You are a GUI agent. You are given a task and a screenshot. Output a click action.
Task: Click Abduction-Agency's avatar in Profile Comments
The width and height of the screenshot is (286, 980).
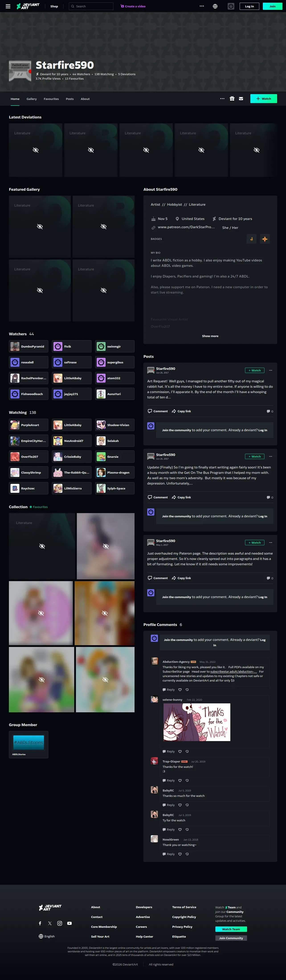click(x=155, y=661)
